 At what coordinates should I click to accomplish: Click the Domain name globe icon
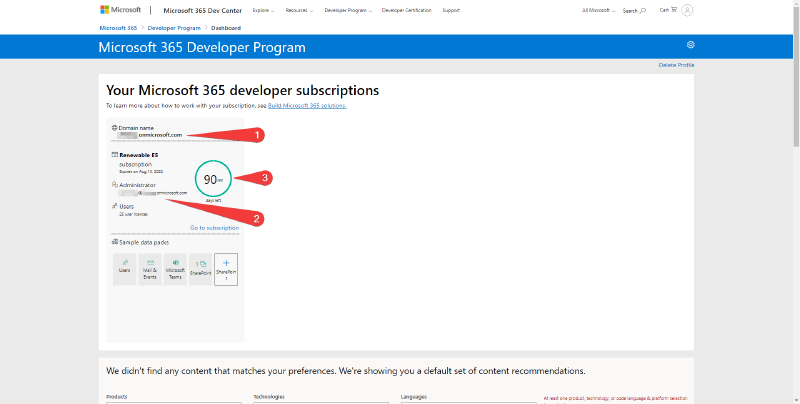tap(114, 128)
